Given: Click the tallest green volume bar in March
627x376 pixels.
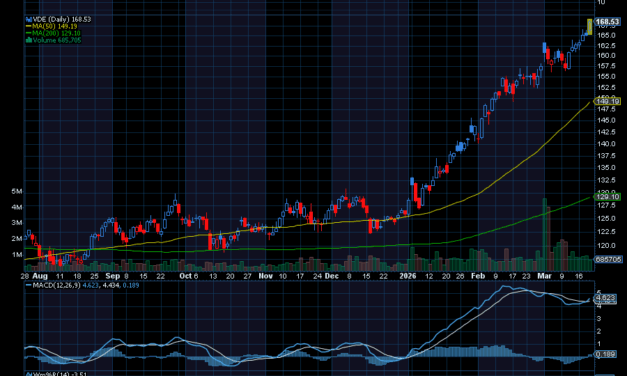Looking at the screenshot, I should [544, 234].
